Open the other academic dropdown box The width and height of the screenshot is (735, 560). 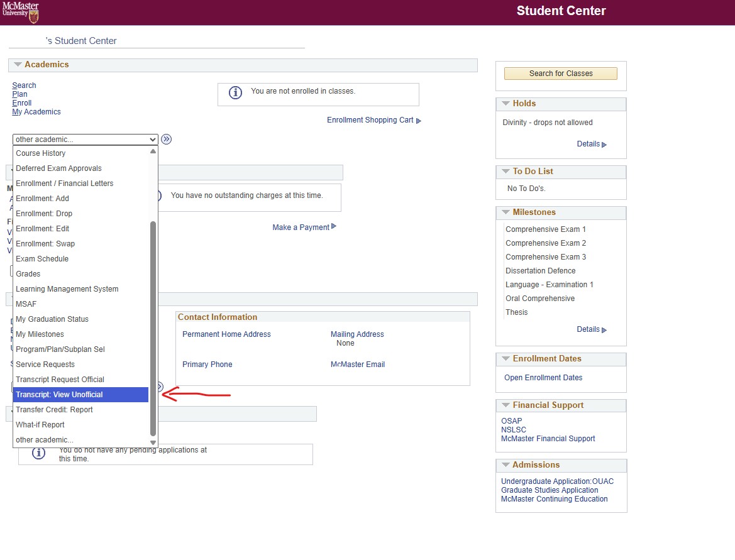coord(86,139)
